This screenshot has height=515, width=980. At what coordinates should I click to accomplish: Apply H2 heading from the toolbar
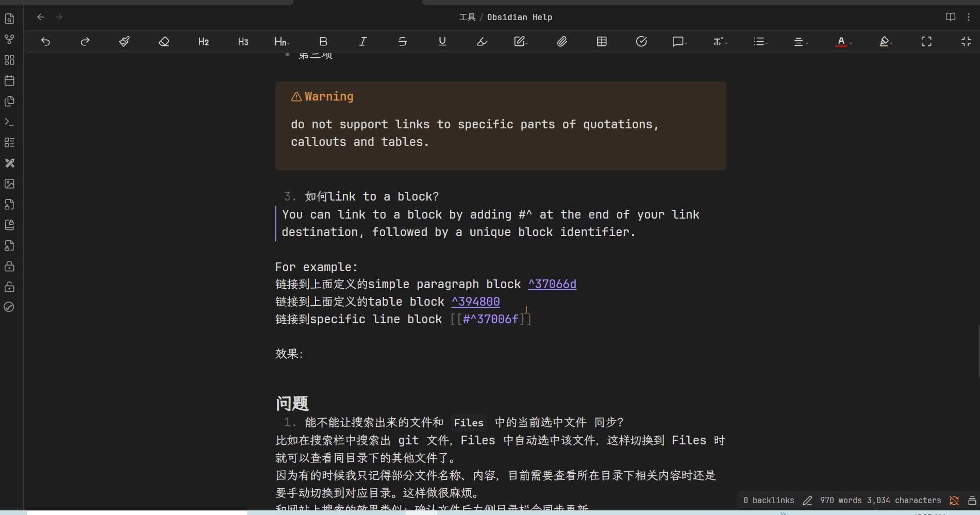(x=204, y=42)
